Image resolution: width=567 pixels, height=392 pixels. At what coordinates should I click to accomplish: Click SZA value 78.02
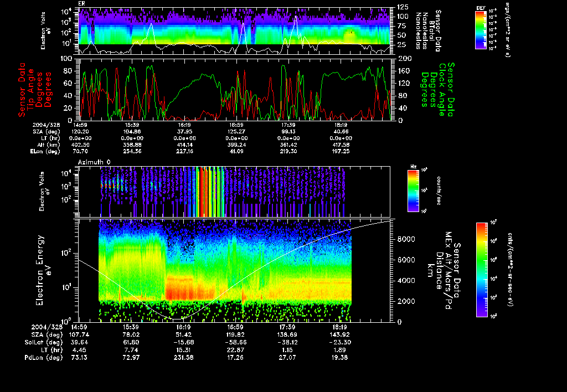click(131, 335)
